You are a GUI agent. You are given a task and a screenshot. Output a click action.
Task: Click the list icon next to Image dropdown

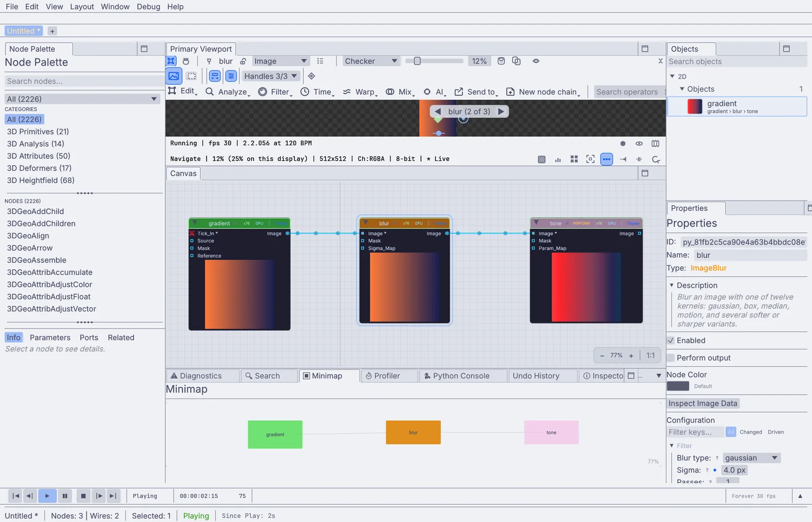click(320, 61)
